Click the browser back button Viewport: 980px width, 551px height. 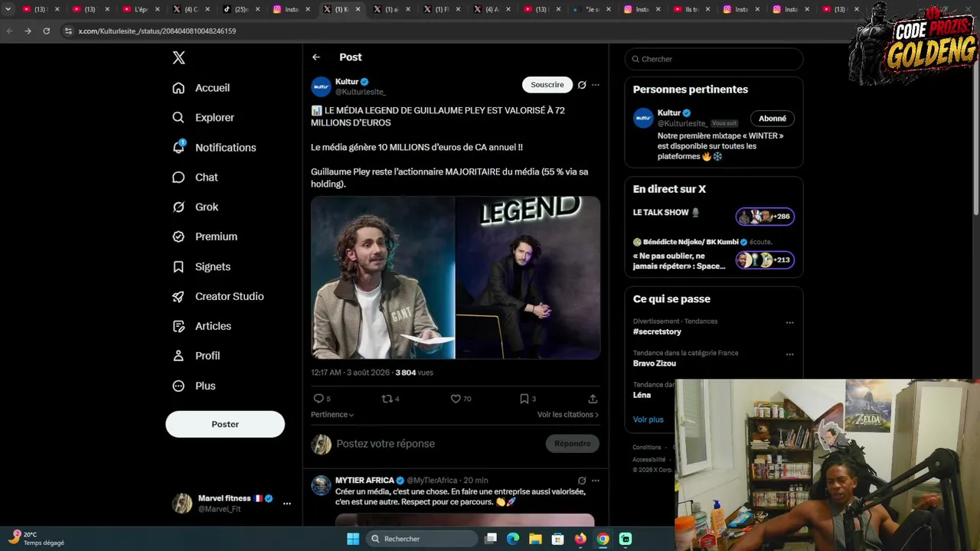pyautogui.click(x=9, y=31)
